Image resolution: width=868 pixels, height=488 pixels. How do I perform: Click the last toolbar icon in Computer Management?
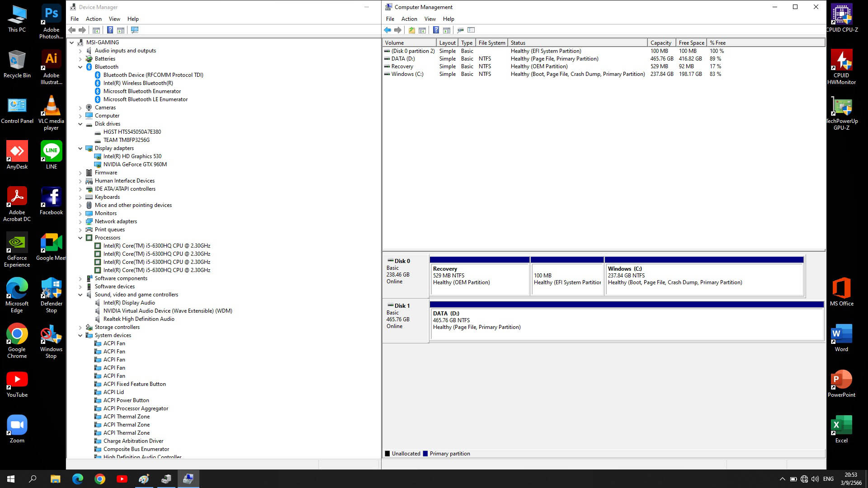click(471, 30)
